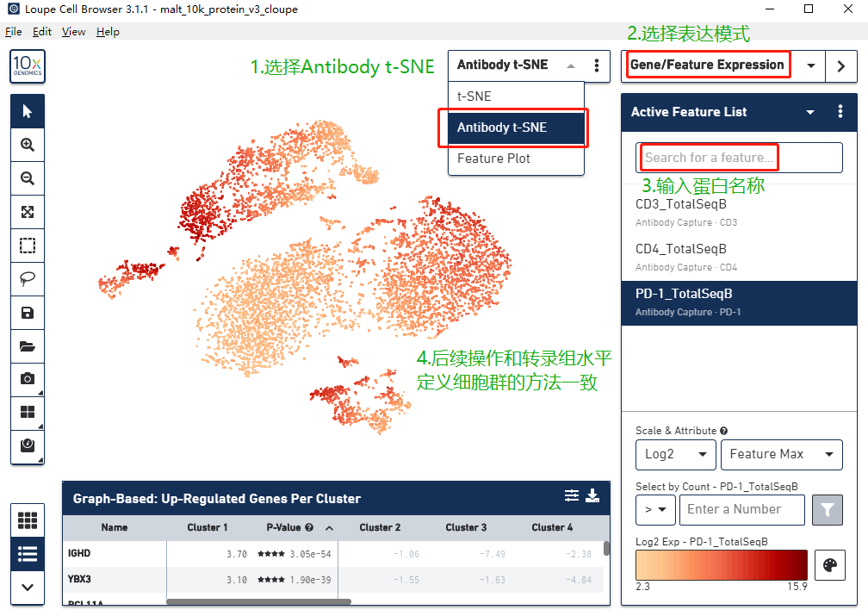
Task: Open the Feature Max attribute dropdown
Action: (x=782, y=454)
